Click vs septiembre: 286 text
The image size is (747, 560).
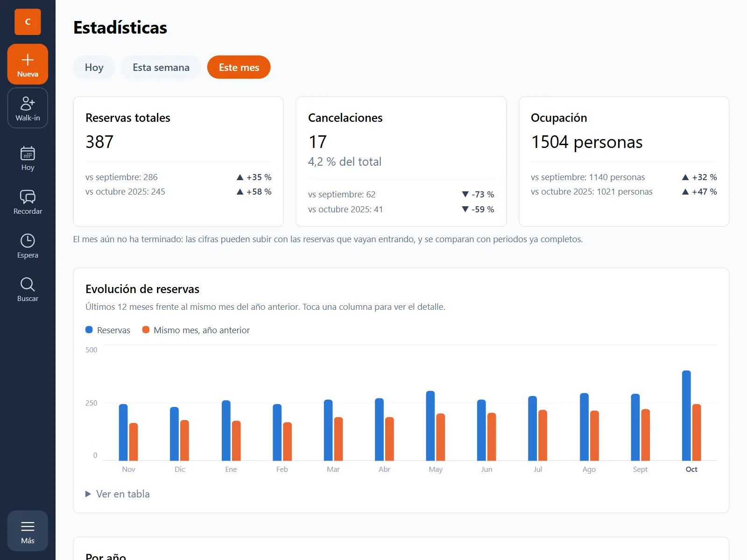pyautogui.click(x=121, y=177)
